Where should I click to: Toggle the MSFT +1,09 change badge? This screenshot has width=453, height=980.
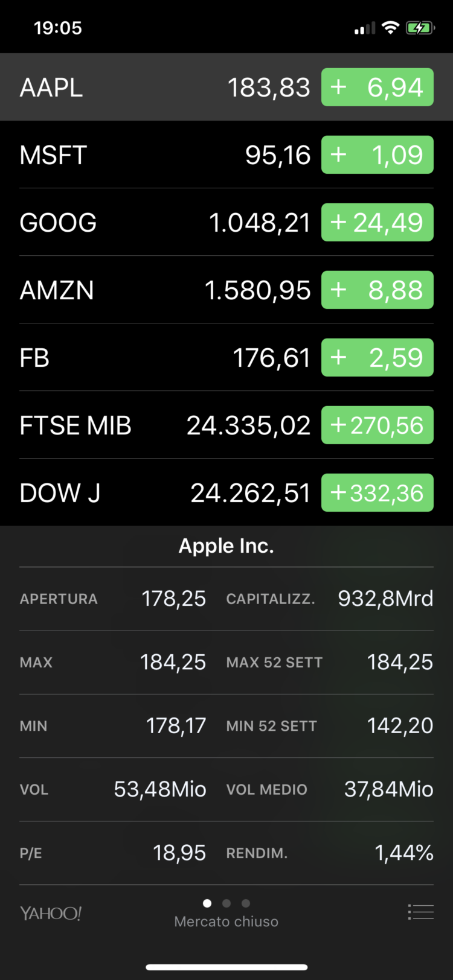[377, 155]
